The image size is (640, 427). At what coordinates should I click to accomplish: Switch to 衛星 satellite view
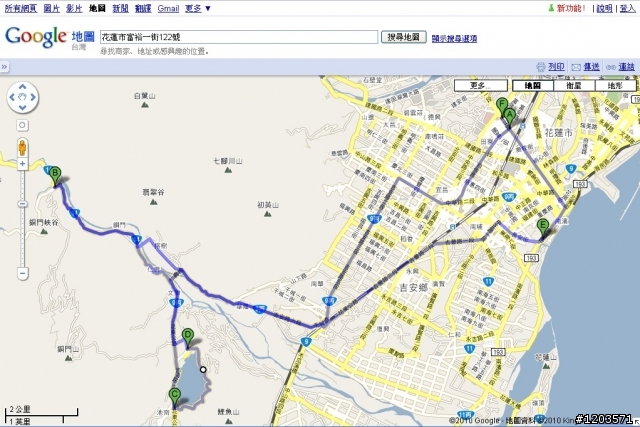point(574,86)
